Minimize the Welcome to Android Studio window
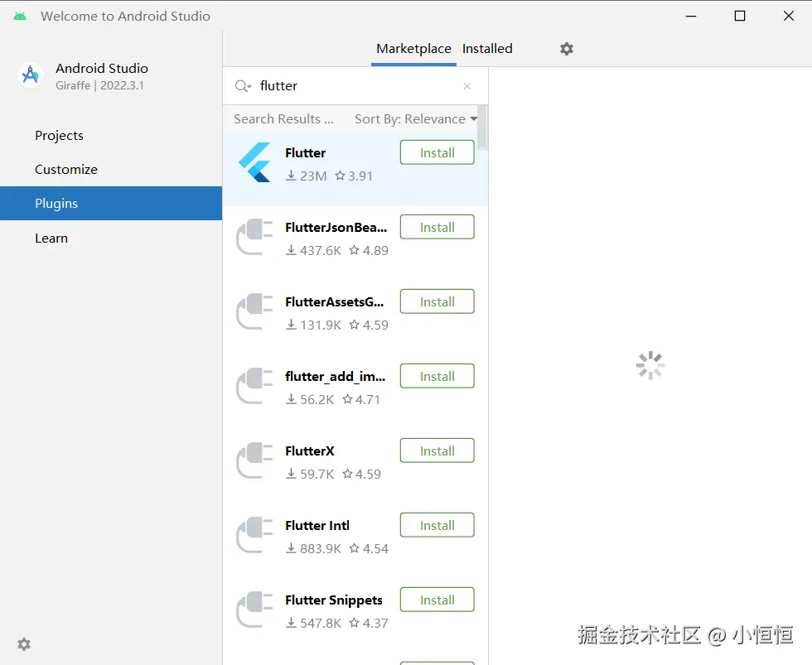Viewport: 812px width, 665px height. click(691, 16)
